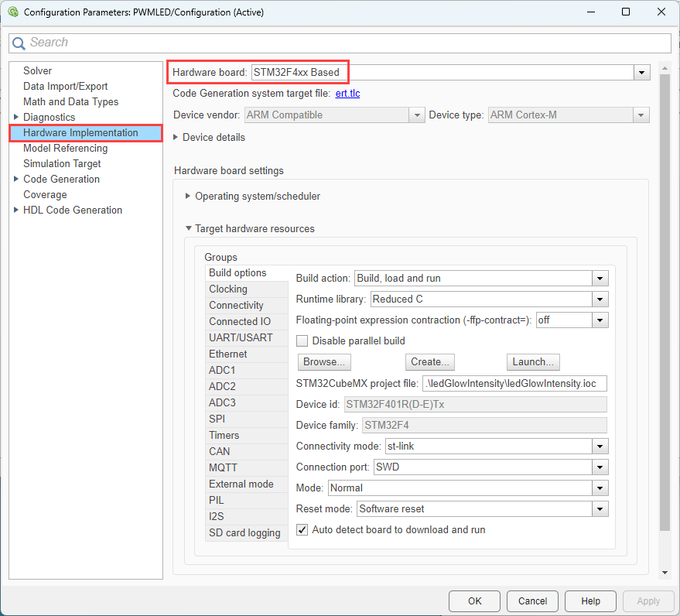Expand the Device details section
This screenshot has height=616, width=680.
tap(176, 138)
